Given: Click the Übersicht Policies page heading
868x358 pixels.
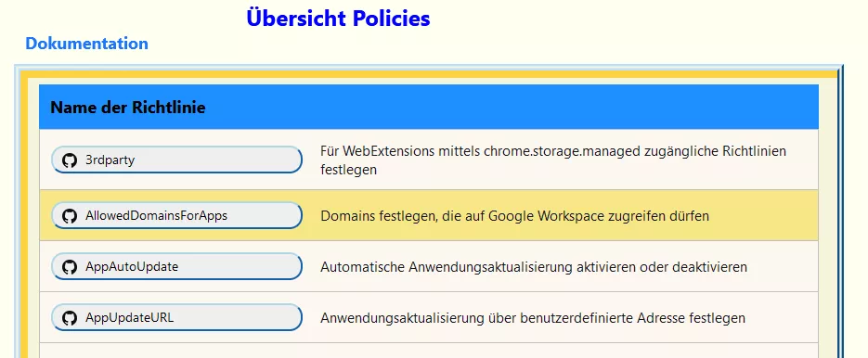Looking at the screenshot, I should (x=338, y=19).
